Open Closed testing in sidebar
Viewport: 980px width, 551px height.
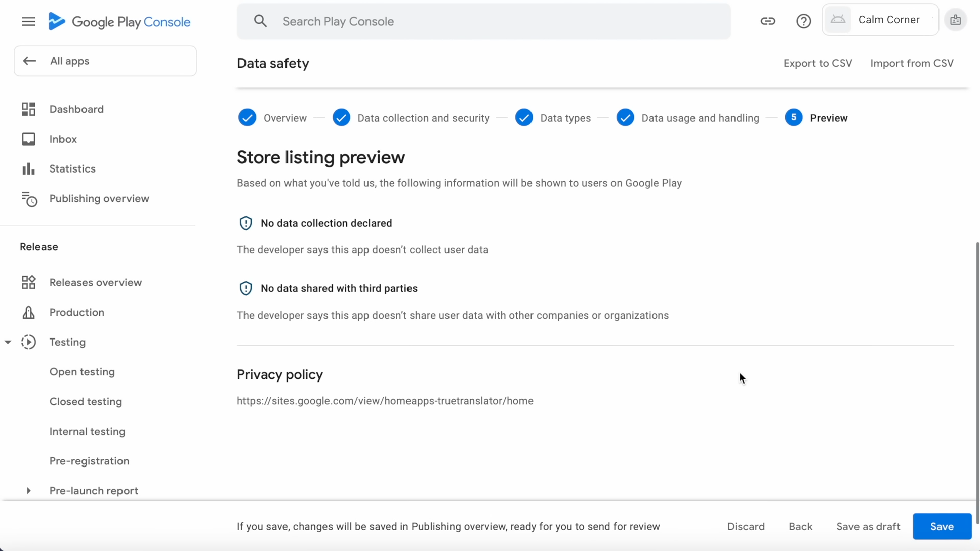86,402
